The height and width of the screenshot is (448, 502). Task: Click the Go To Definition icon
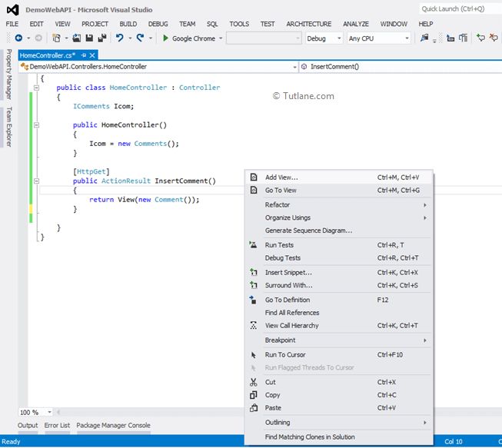click(x=253, y=300)
